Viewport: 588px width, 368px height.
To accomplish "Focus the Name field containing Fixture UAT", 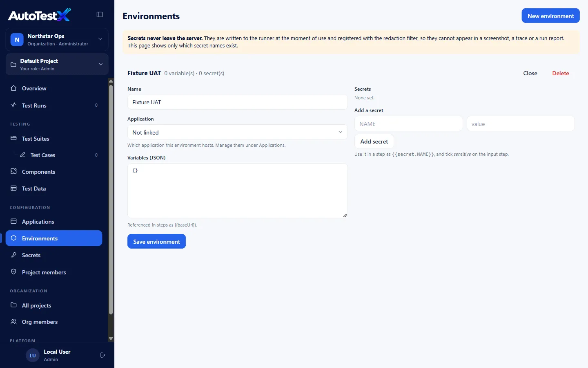I will click(237, 102).
